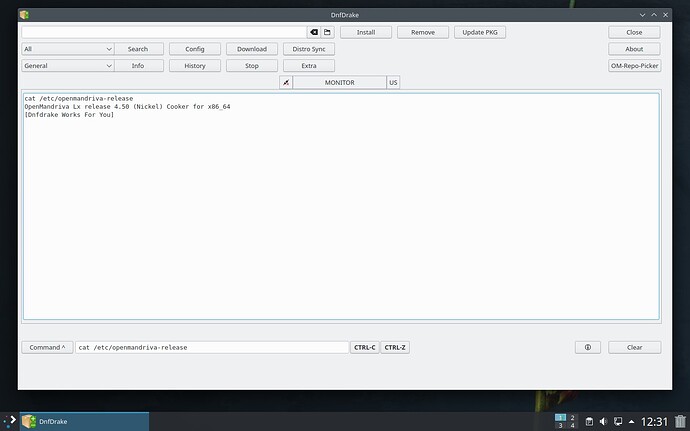Click the DnfDrake box icon in title bar

(24, 15)
